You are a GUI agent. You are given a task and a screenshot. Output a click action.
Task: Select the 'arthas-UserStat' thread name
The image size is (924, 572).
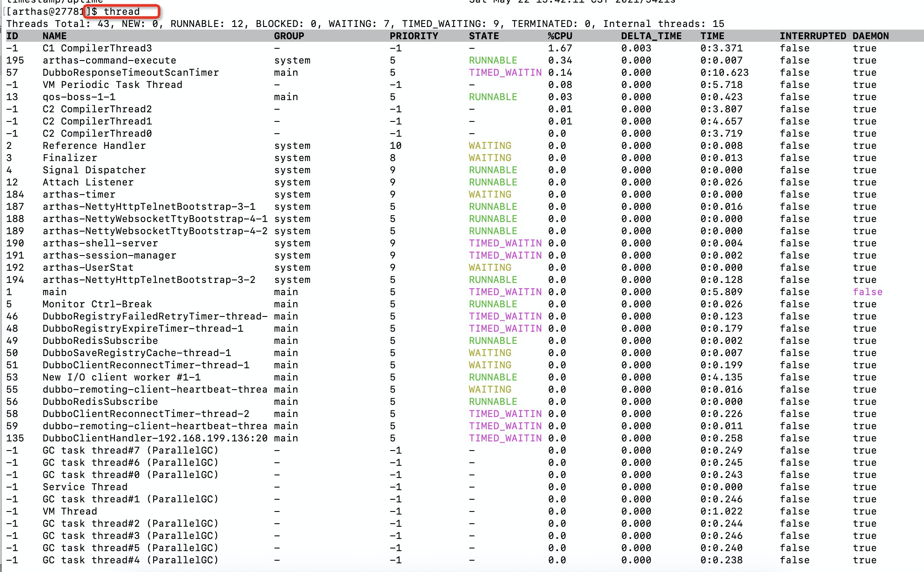[x=88, y=267]
